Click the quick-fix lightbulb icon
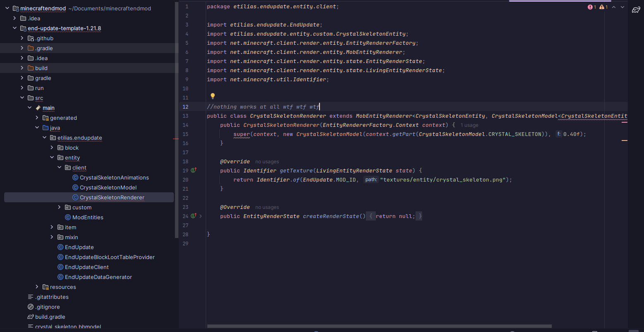This screenshot has width=644, height=332. click(x=213, y=96)
